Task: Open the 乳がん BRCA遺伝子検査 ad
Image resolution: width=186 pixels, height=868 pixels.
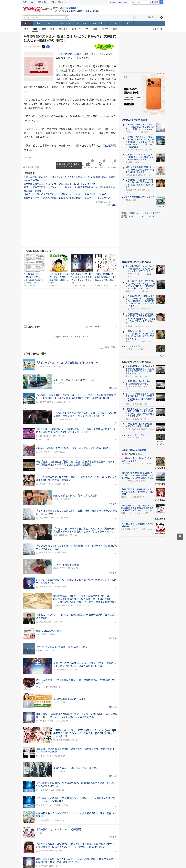Action: pyautogui.click(x=49, y=630)
